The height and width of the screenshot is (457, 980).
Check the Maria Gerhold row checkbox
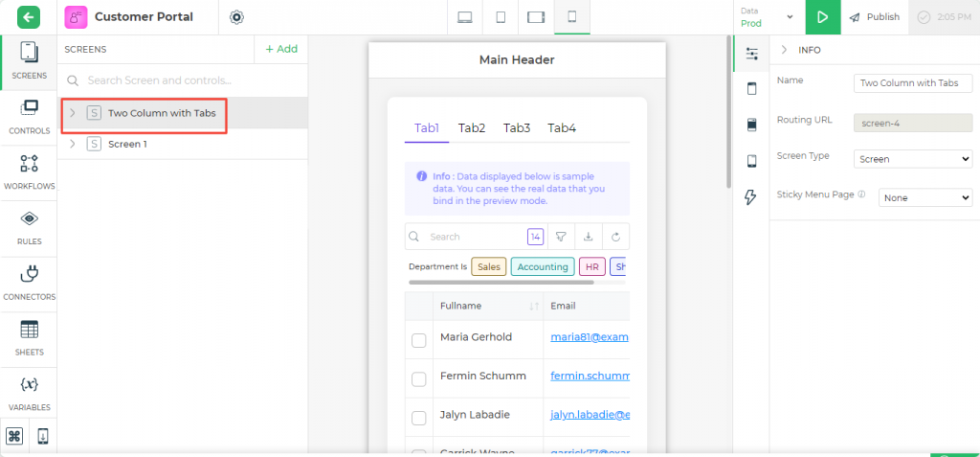[x=419, y=340]
